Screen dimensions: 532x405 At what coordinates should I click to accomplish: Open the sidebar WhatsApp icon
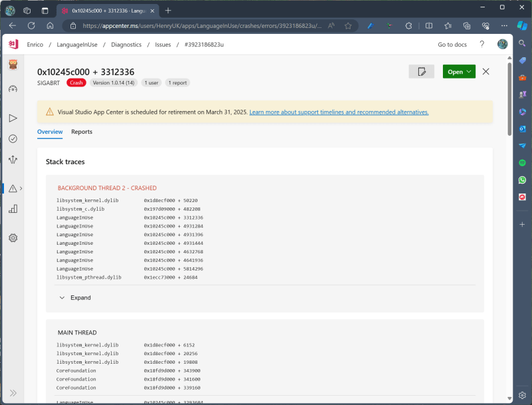pyautogui.click(x=522, y=180)
